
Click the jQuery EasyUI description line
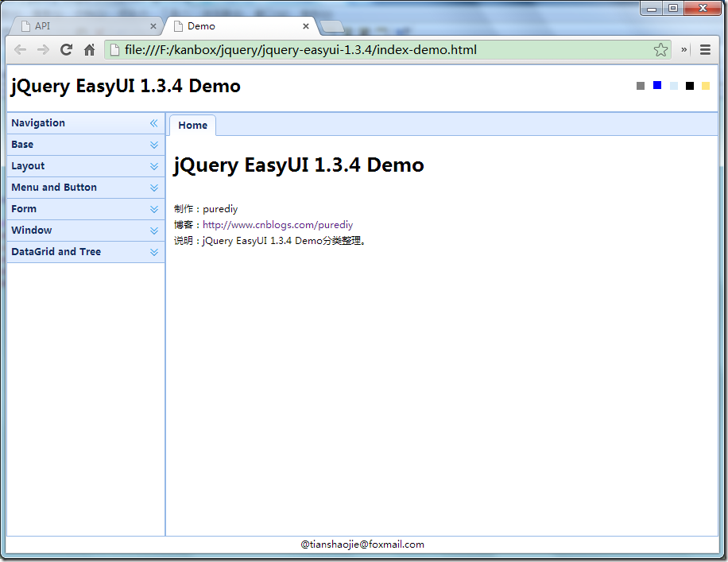click(x=269, y=241)
